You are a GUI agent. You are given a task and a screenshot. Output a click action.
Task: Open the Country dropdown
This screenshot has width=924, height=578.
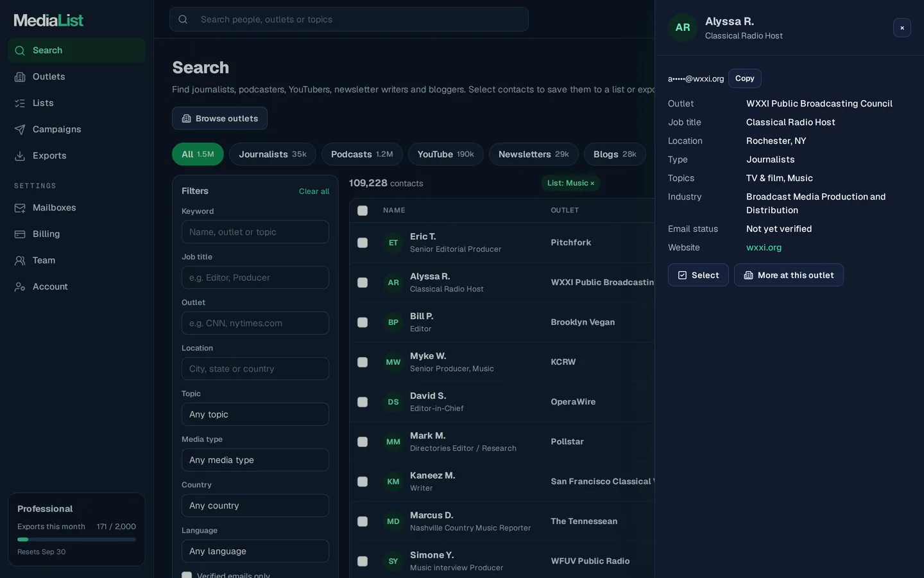coord(255,505)
